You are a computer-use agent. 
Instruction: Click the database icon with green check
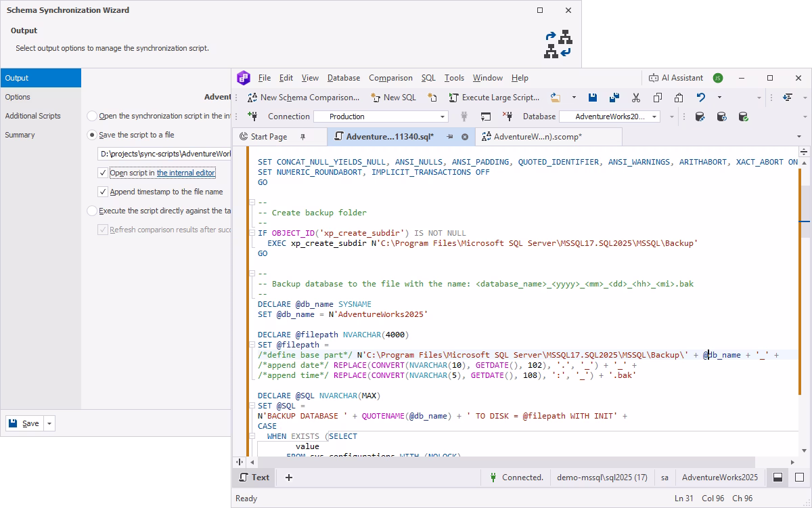click(x=743, y=117)
